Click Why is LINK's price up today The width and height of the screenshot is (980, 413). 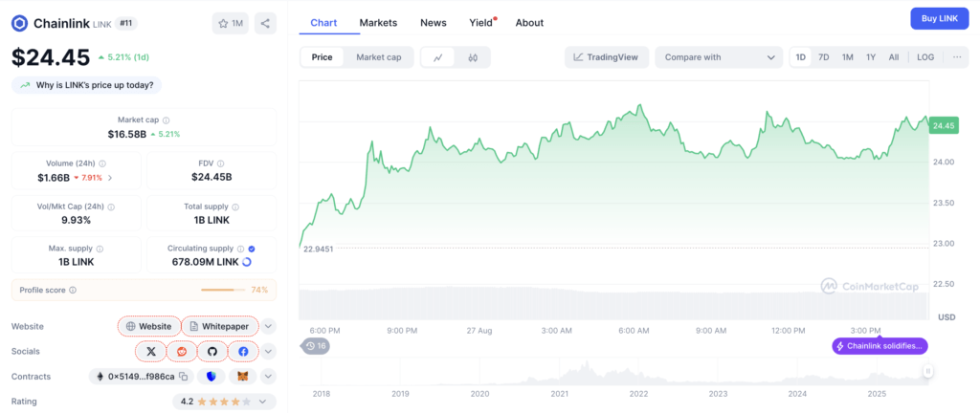pyautogui.click(x=87, y=85)
